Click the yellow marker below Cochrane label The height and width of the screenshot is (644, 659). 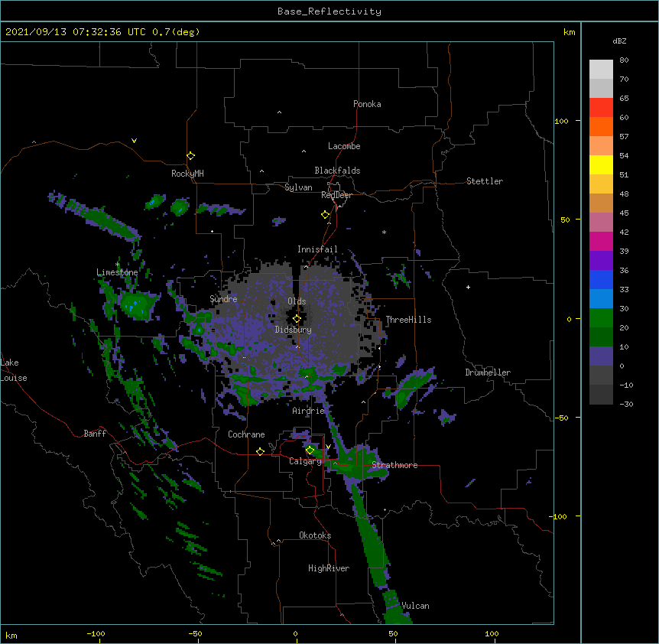tap(260, 451)
